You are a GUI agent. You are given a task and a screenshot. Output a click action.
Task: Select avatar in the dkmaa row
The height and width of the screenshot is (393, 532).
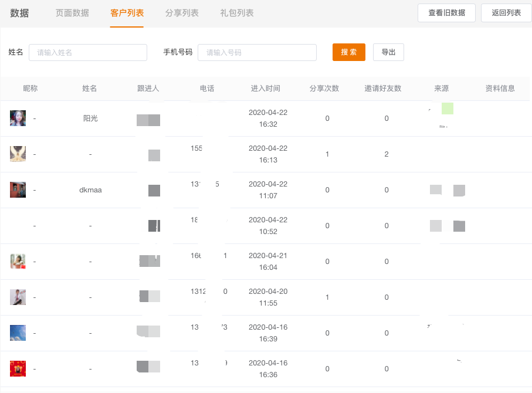click(18, 190)
